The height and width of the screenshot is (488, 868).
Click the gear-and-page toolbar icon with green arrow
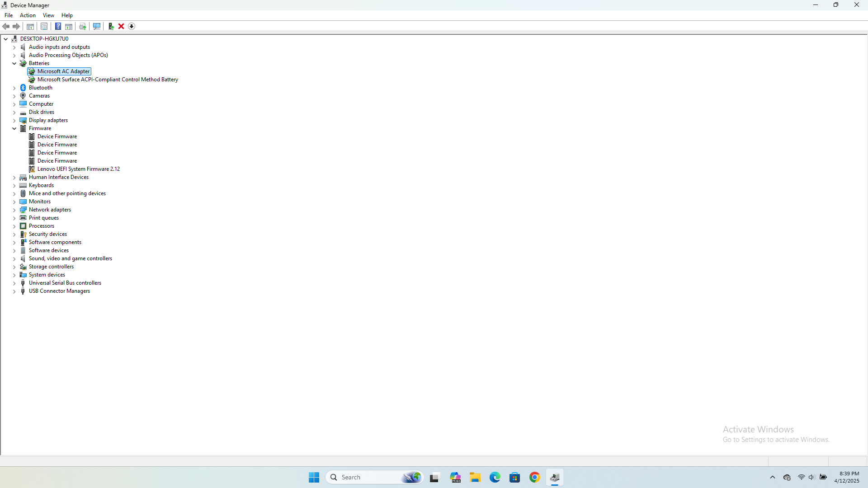[x=83, y=26]
